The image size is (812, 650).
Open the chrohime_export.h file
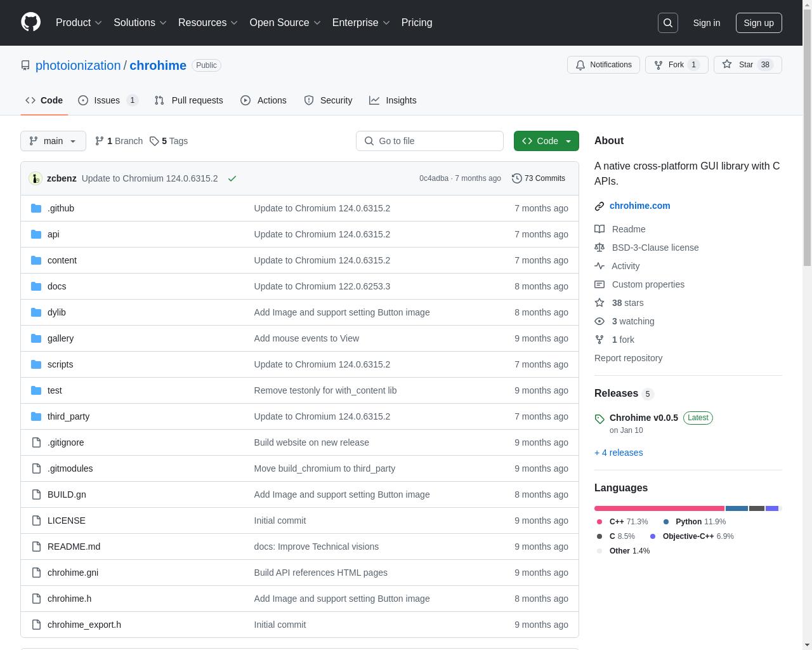[84, 625]
